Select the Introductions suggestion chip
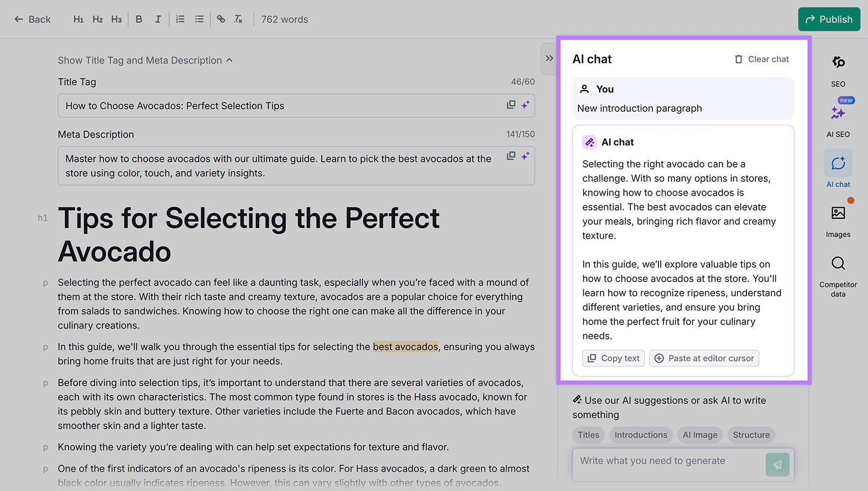This screenshot has width=868, height=491. pyautogui.click(x=641, y=435)
